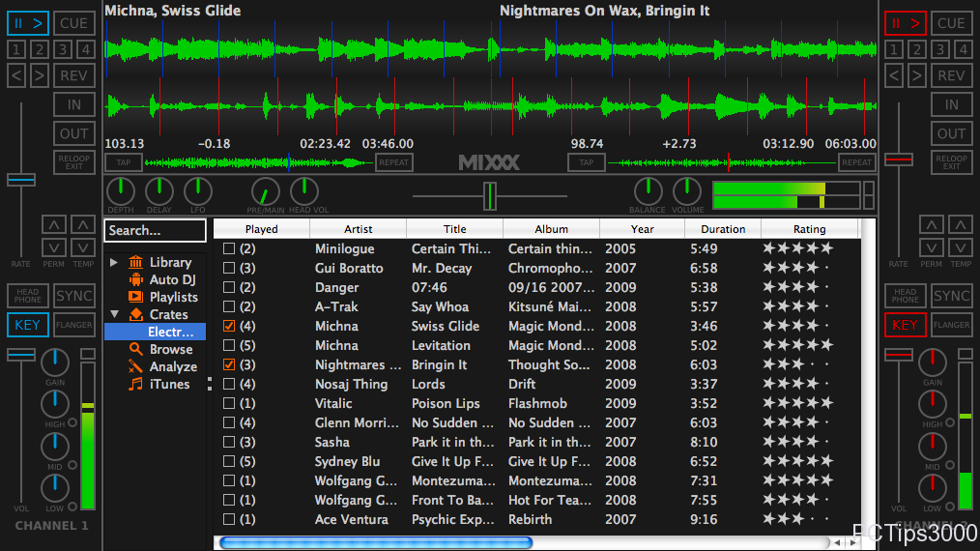Click Channel 2 CUE button
Screen dimensions: 980x551
point(951,23)
